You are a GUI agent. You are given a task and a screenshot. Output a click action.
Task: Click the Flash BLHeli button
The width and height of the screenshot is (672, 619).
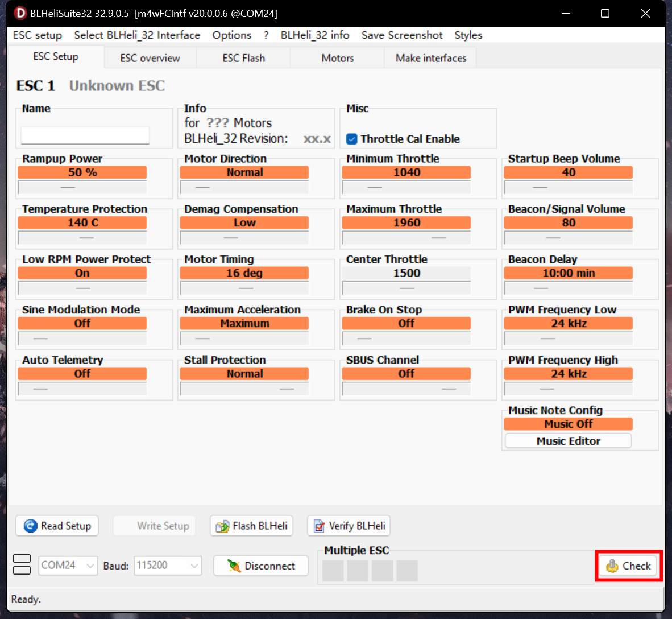pos(251,526)
